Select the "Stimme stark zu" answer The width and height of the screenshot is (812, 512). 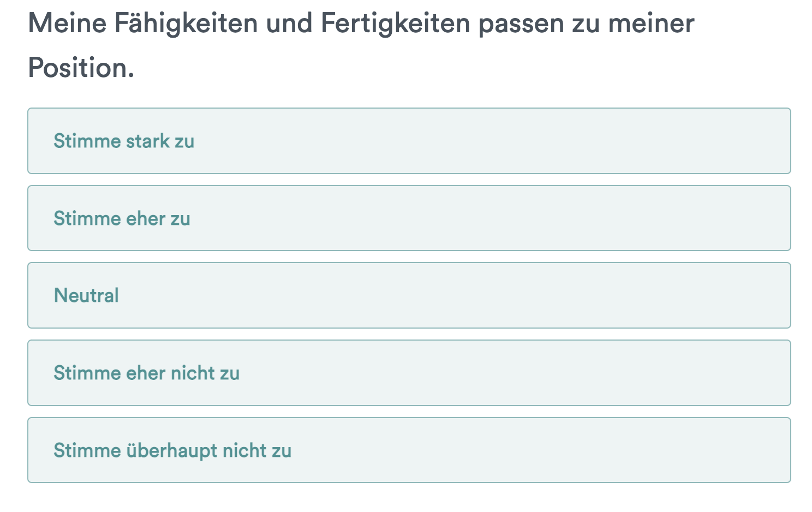click(409, 141)
